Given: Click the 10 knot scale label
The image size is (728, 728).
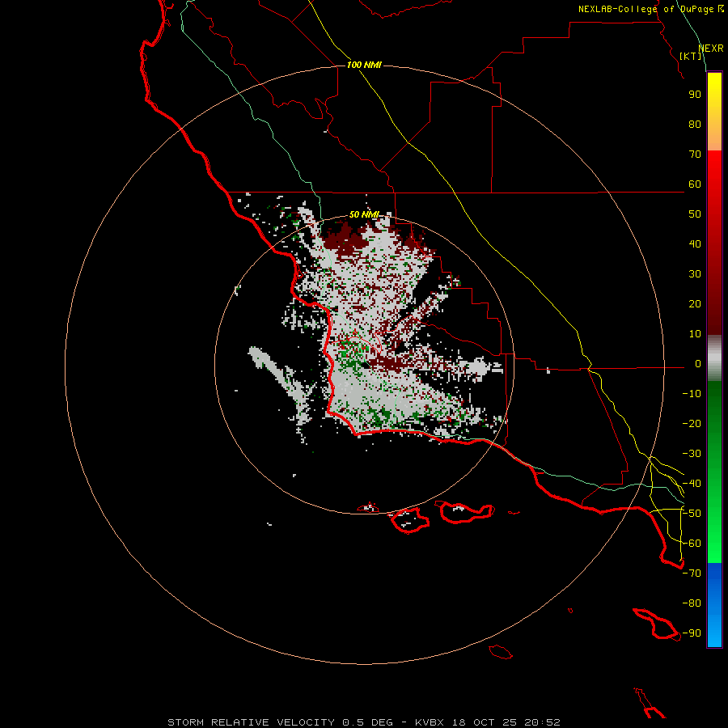Looking at the screenshot, I should (x=695, y=334).
